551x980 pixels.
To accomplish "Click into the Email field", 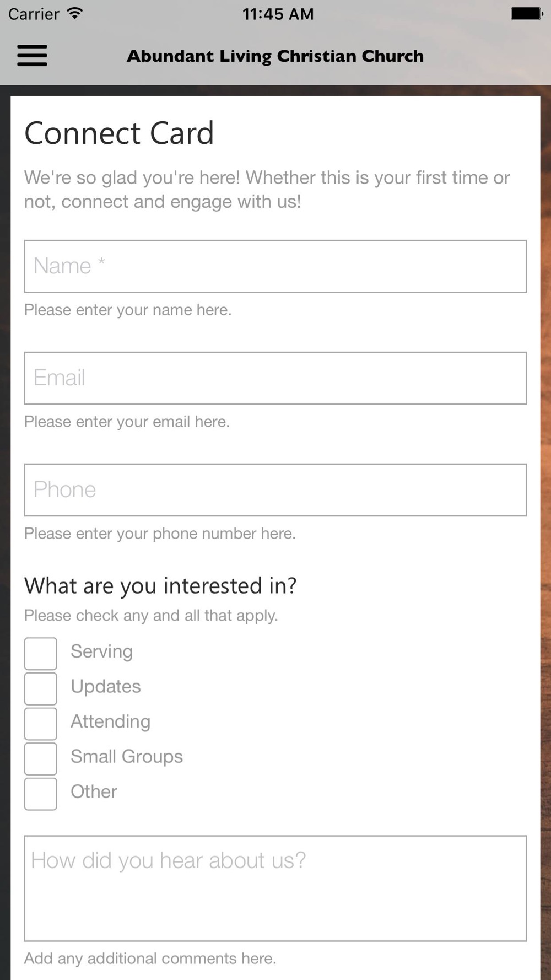I will 275,378.
